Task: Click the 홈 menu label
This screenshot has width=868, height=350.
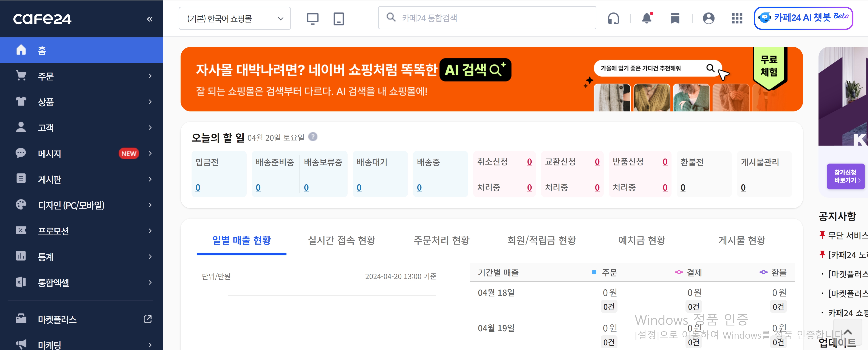Action: [42, 50]
